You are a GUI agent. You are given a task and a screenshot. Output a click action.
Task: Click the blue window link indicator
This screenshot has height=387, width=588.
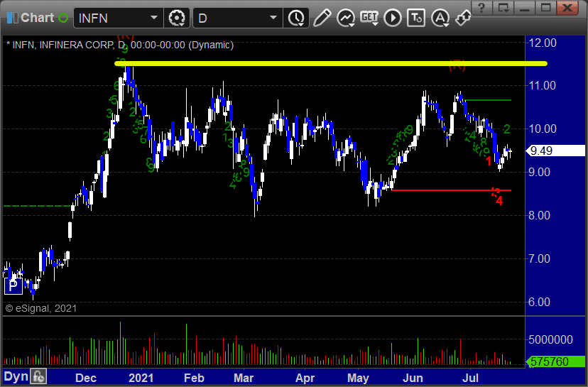(x=12, y=18)
